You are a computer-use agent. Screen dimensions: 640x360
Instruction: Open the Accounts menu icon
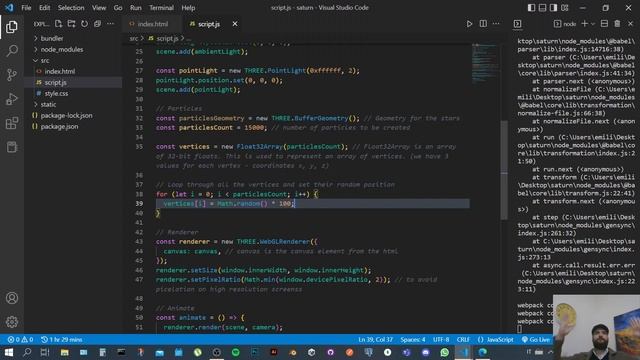pos(12,298)
